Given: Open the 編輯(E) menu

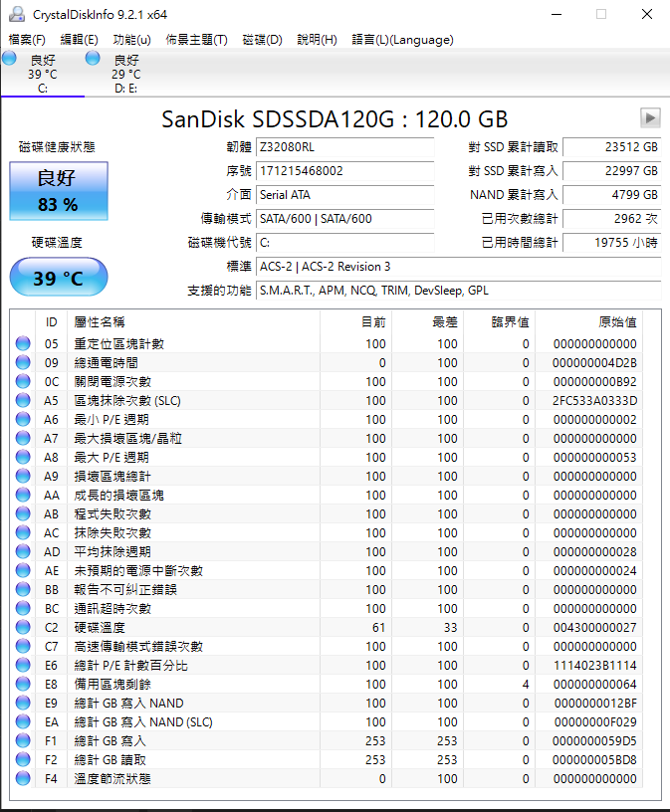Looking at the screenshot, I should (x=79, y=40).
